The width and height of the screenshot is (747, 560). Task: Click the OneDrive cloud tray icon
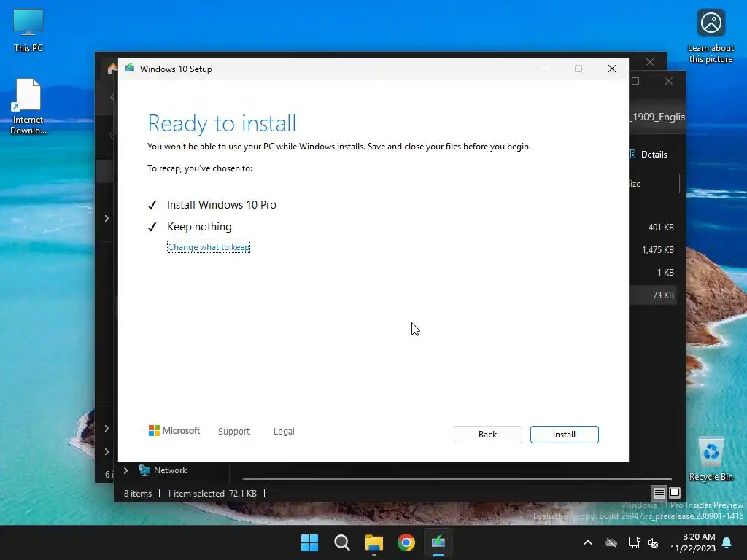click(x=611, y=542)
